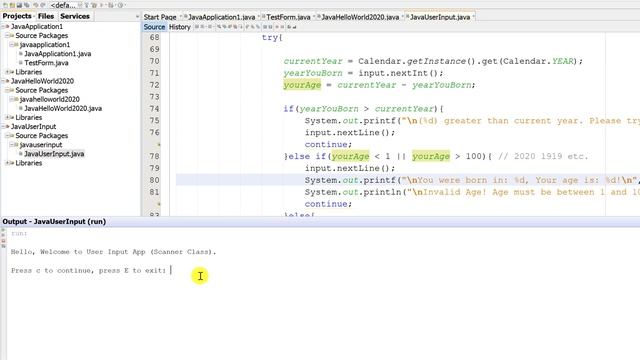
Task: Open the TestForm.java editor tab
Action: coord(288,17)
